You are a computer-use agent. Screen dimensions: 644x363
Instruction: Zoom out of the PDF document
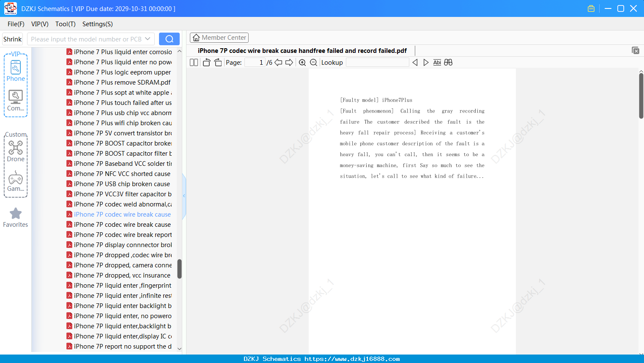pyautogui.click(x=313, y=63)
